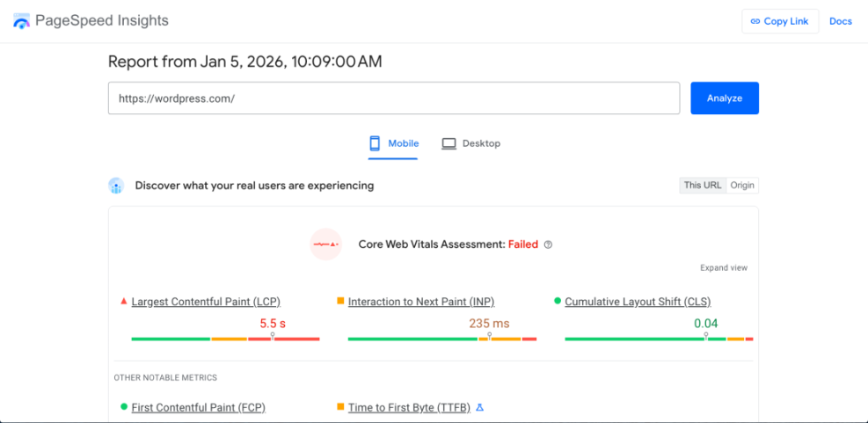The width and height of the screenshot is (868, 423).
Task: Click the Copy Link button
Action: point(780,22)
